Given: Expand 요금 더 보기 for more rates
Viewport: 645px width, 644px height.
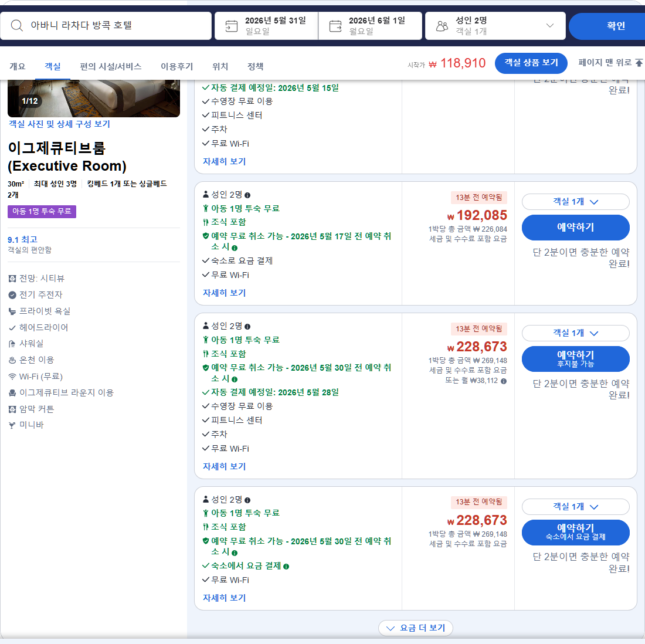Looking at the screenshot, I should click(x=416, y=628).
